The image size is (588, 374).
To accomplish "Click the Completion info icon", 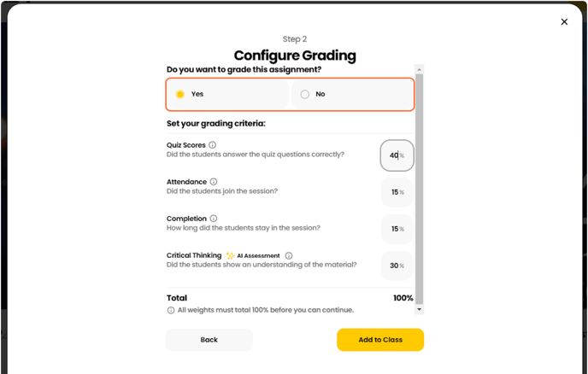I will pos(214,219).
